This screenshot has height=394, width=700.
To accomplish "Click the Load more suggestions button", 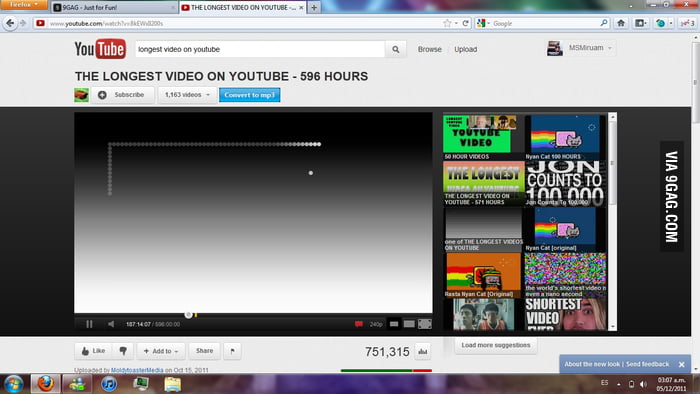I will (x=496, y=345).
